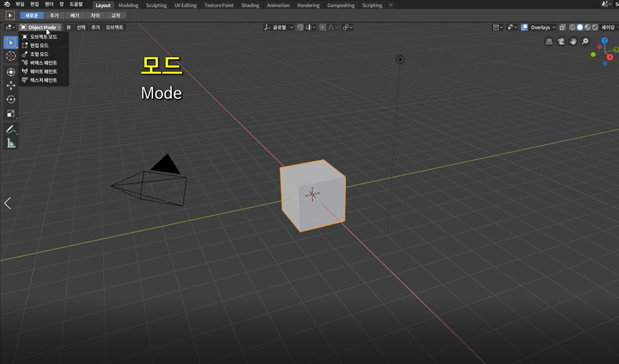Viewport: 619px width, 364px height.
Task: Click the red X axis on the navigation gizmo
Action: tap(610, 57)
